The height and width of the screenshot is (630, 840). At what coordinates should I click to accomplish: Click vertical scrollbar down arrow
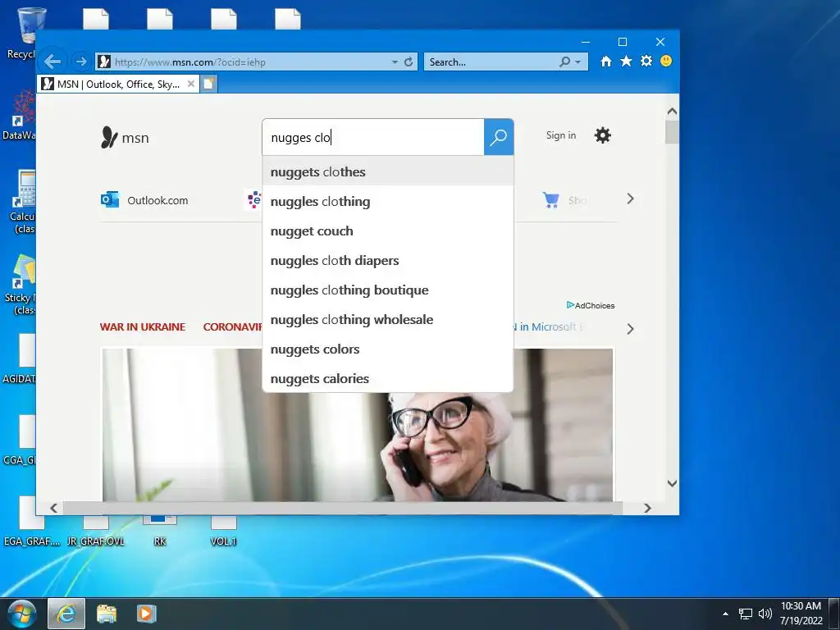672,483
